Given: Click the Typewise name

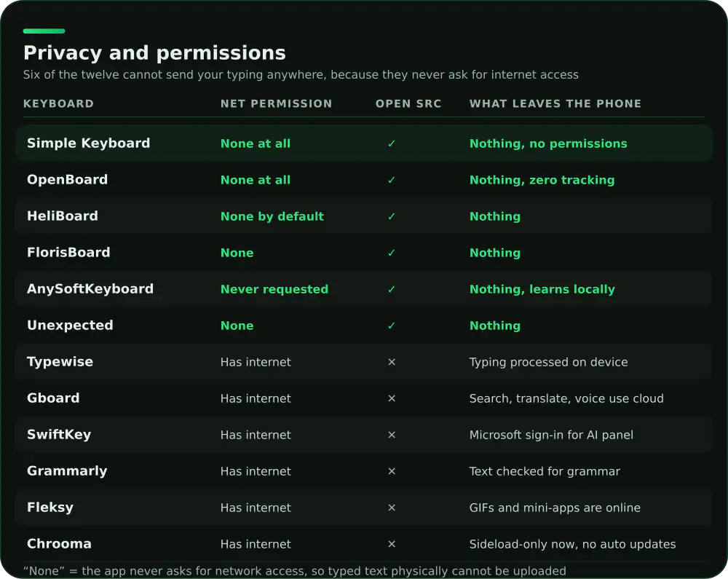Looking at the screenshot, I should click(60, 362).
